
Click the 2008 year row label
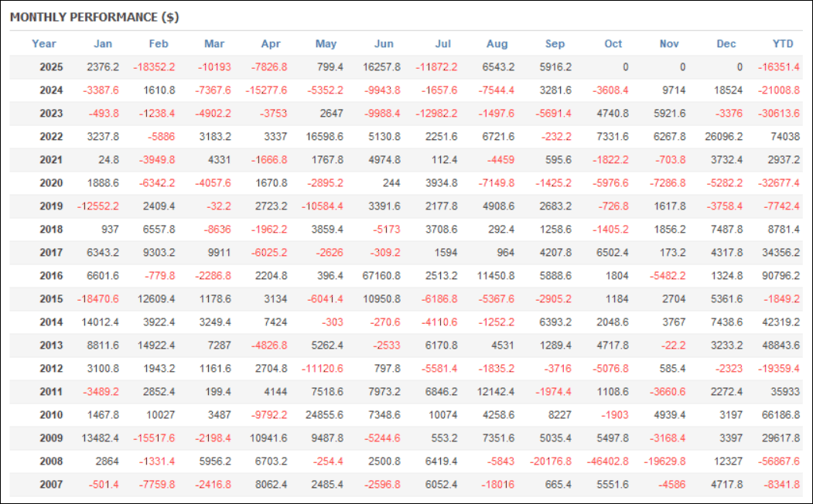(51, 461)
